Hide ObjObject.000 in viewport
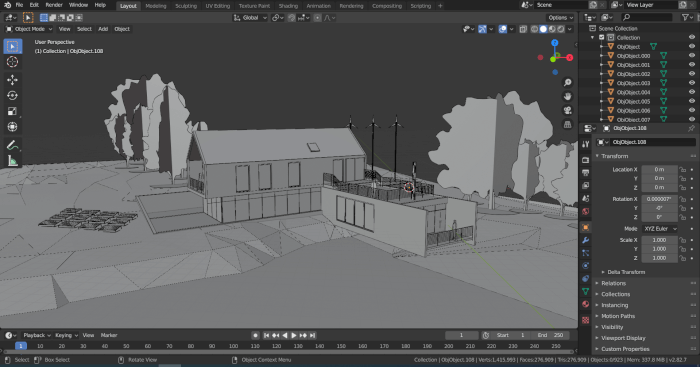 click(x=692, y=56)
